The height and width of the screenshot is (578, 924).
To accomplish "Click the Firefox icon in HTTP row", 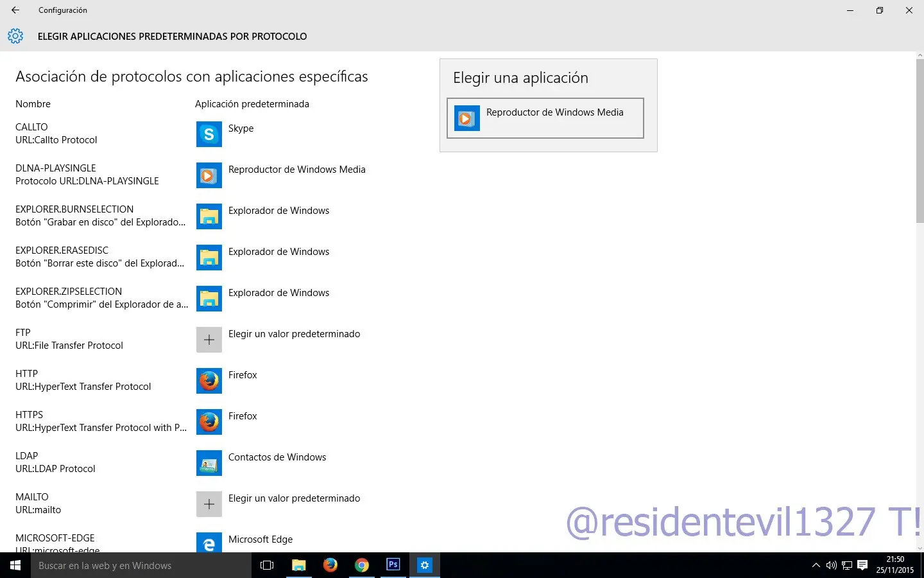I will pos(209,381).
